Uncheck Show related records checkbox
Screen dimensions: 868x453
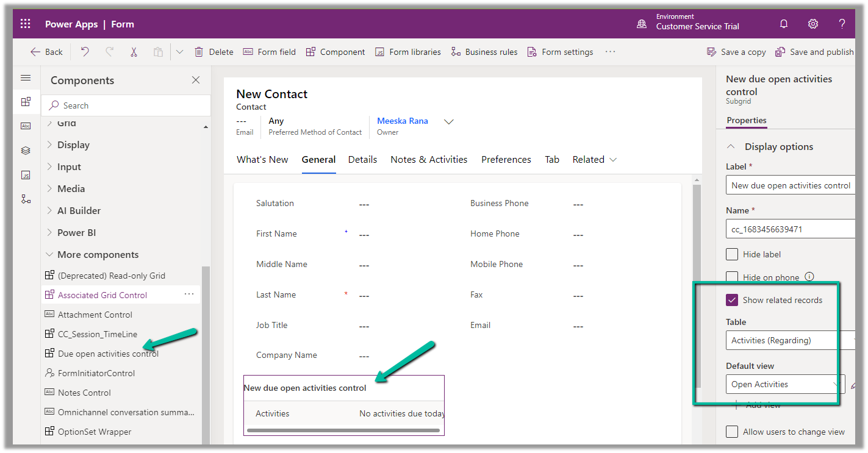(732, 300)
